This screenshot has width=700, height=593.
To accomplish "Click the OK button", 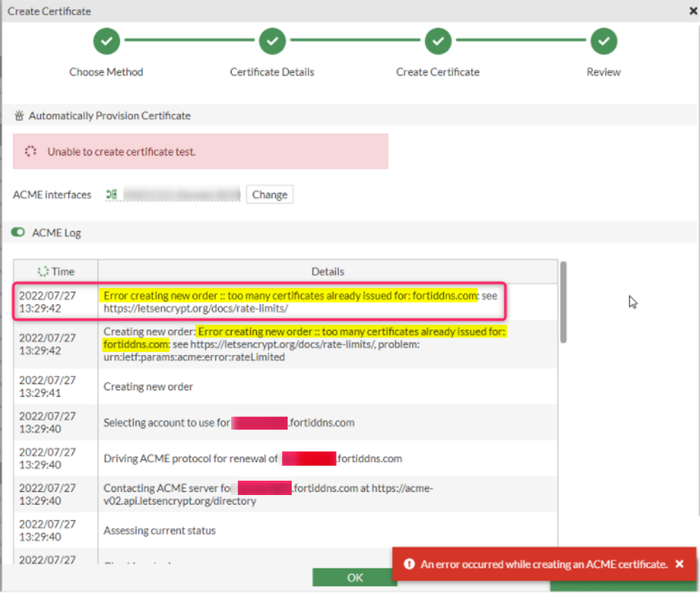I will click(355, 578).
